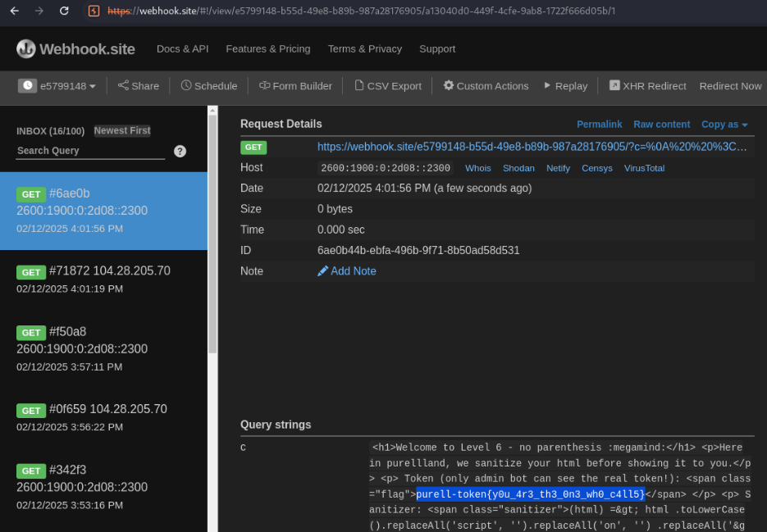Select request #71872 from 104.28.205.70
The height and width of the screenshot is (532, 767).
103,279
